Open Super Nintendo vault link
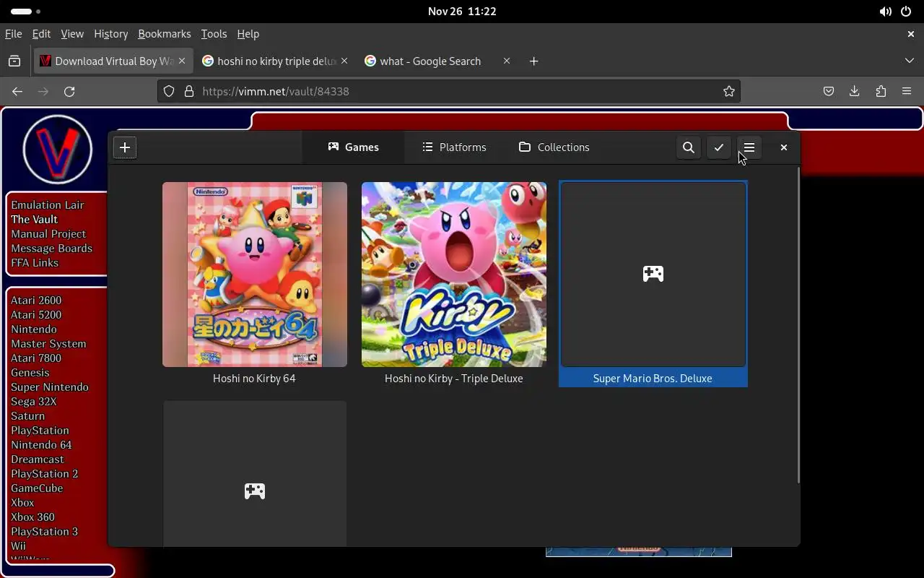Viewport: 924px width, 578px height. pyautogui.click(x=50, y=387)
